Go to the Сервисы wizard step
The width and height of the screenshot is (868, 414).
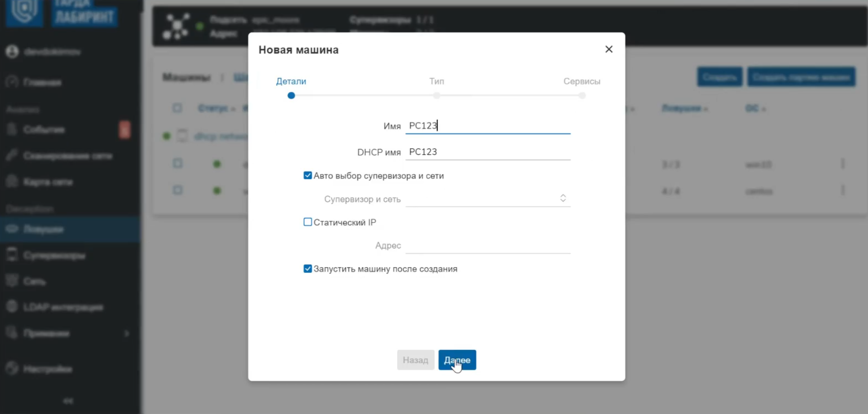point(582,81)
